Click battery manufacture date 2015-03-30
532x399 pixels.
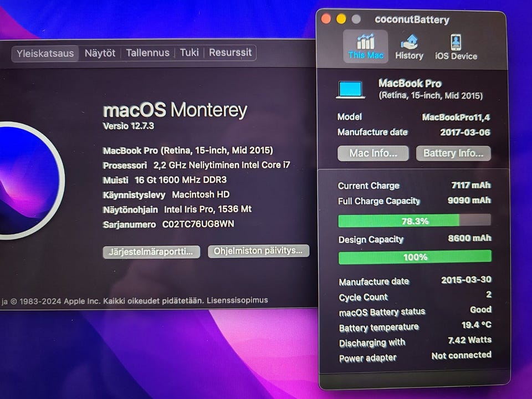466,279
